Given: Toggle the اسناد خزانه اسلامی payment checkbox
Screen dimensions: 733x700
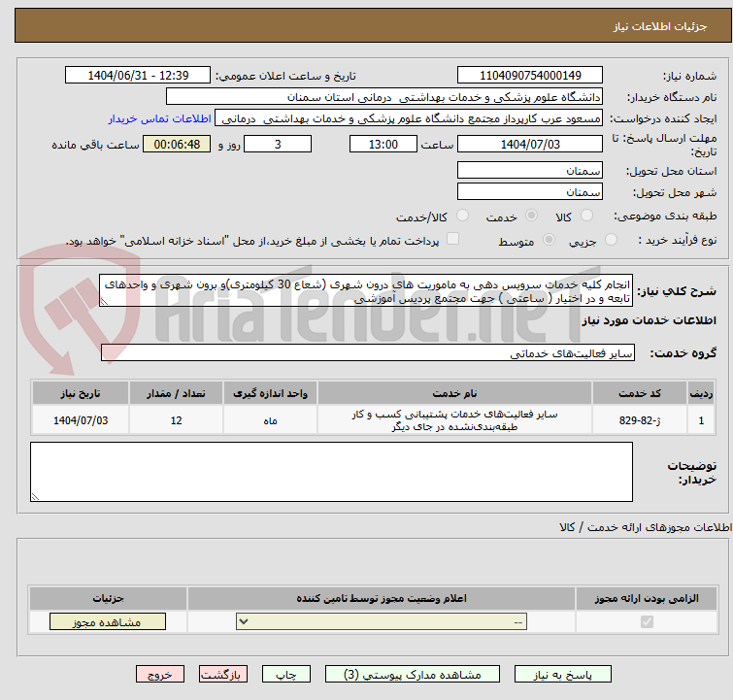Looking at the screenshot, I should 452,239.
